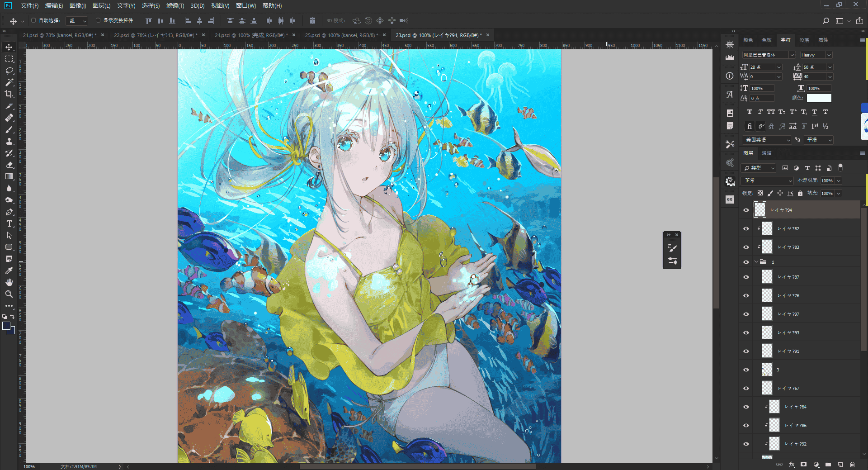This screenshot has width=868, height=470.
Task: Click the add layer style fx icon
Action: (792, 464)
